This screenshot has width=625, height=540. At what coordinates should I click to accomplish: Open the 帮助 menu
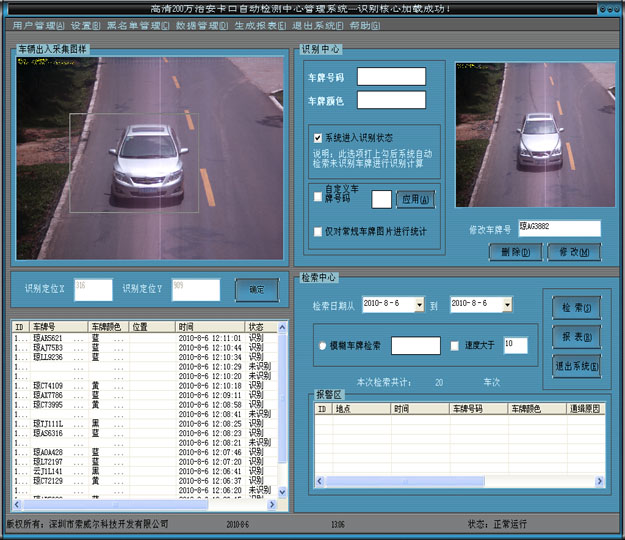tap(365, 25)
